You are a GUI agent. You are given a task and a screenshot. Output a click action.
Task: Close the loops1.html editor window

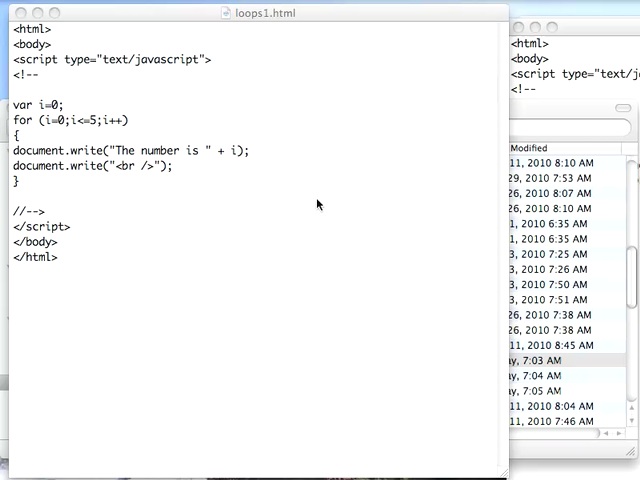click(21, 13)
